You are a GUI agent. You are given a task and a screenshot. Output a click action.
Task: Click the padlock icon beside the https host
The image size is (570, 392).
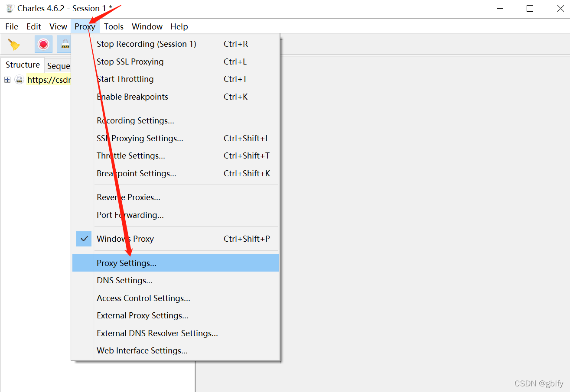(19, 80)
